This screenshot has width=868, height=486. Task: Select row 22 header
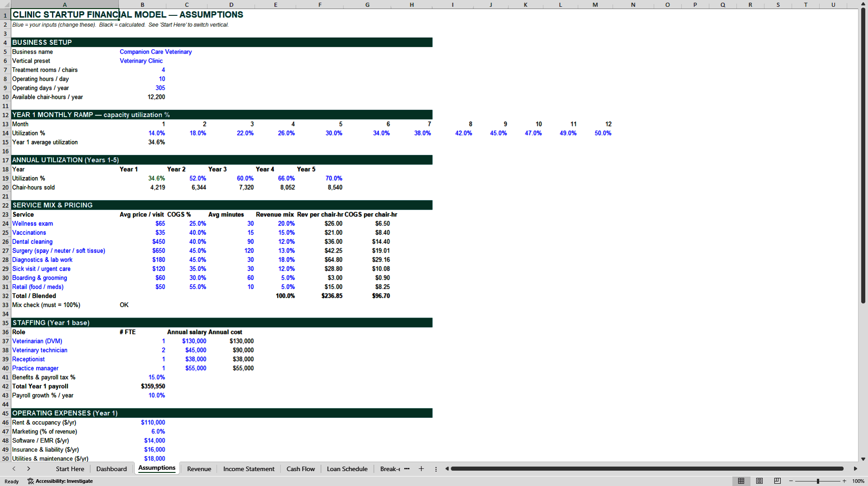pos(5,206)
